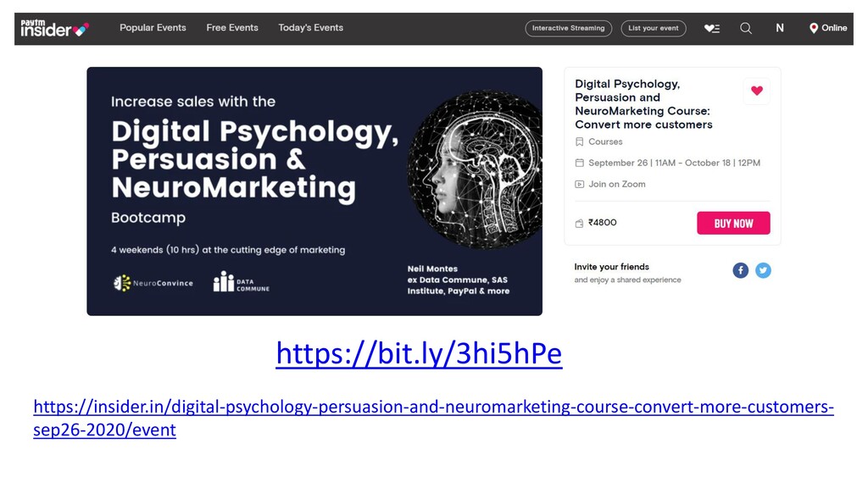Click the '₹4800' price text
868x488 pixels.
pyautogui.click(x=603, y=223)
